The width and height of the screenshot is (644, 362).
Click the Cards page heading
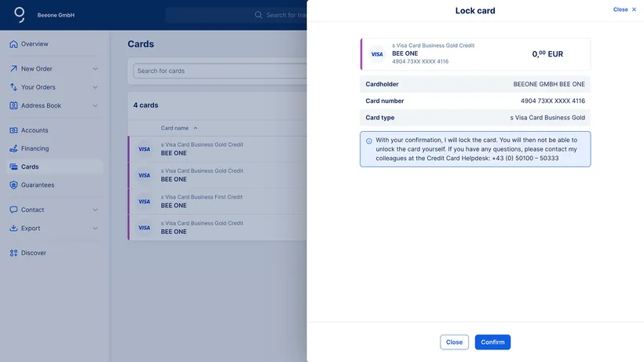click(x=141, y=44)
